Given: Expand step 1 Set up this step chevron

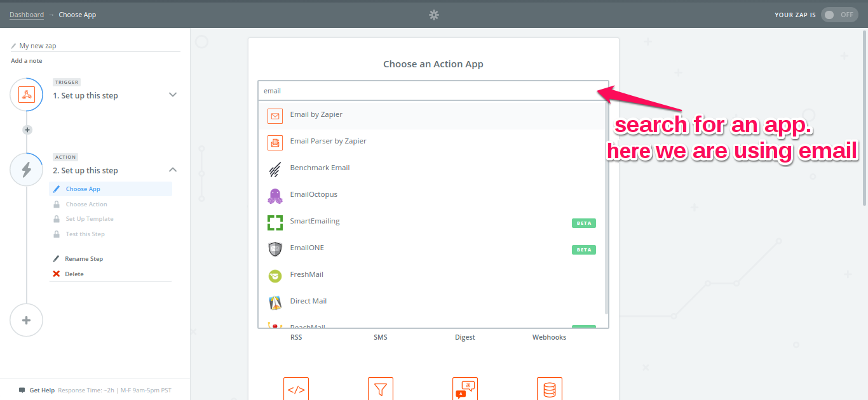Looking at the screenshot, I should point(172,95).
